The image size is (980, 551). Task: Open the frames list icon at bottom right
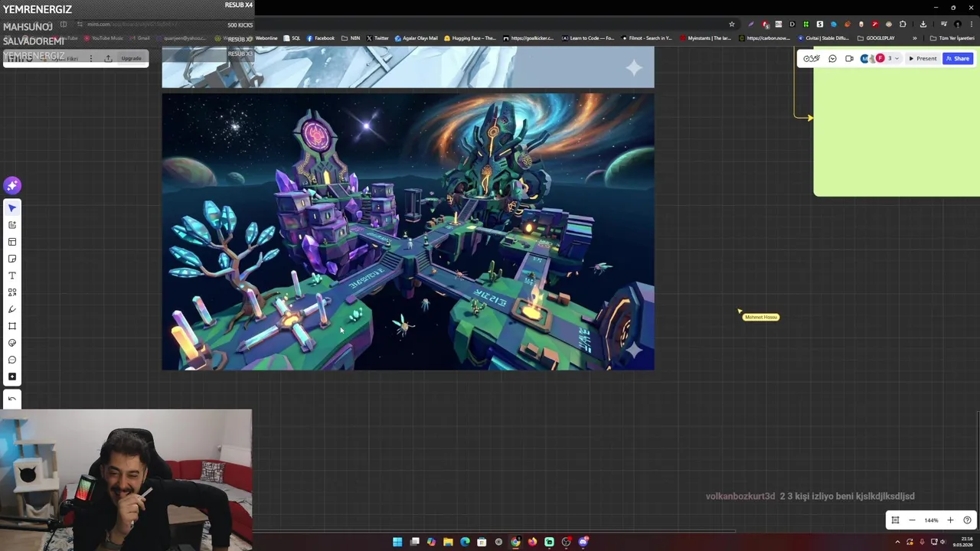click(x=895, y=520)
